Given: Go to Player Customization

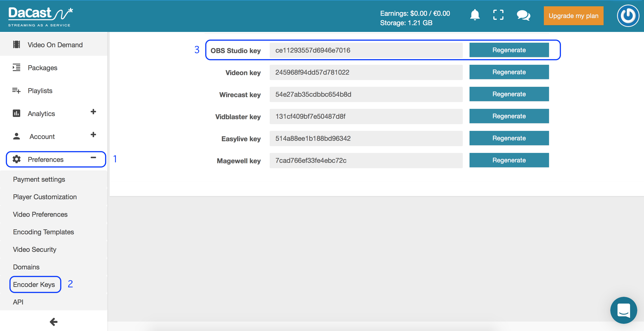Looking at the screenshot, I should coord(45,197).
